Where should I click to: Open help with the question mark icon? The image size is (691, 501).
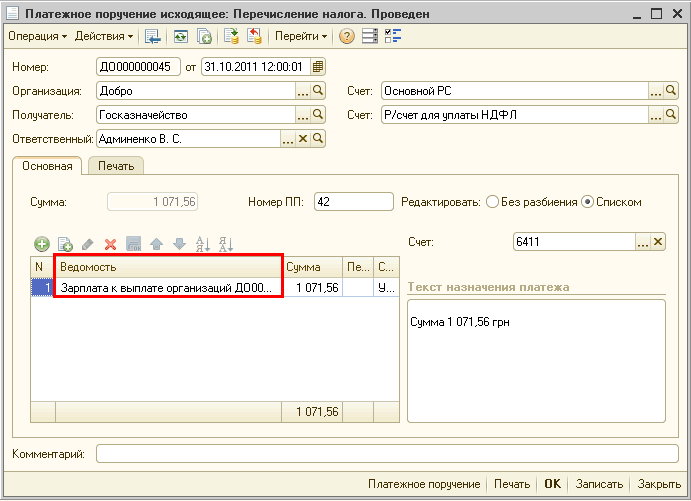[347, 36]
